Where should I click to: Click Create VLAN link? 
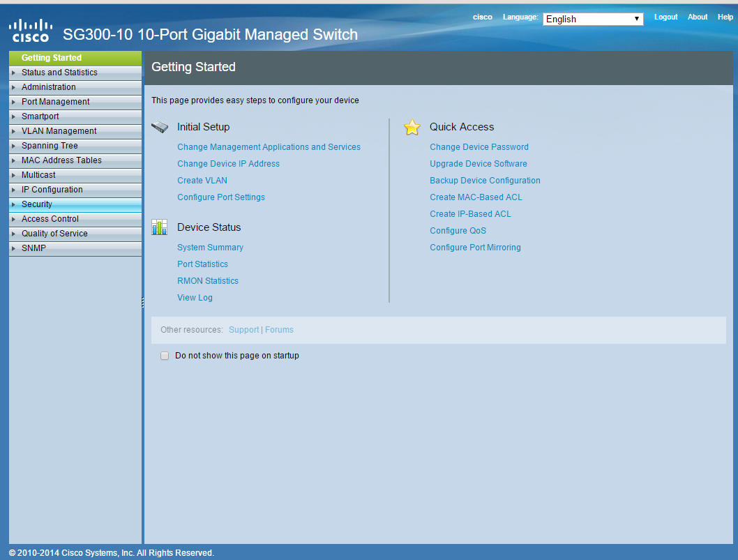[x=202, y=181]
